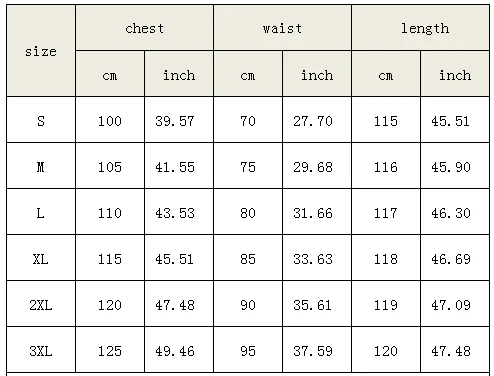Image resolution: width=494 pixels, height=376 pixels.
Task: Select the length header cell
Action: click(420, 28)
